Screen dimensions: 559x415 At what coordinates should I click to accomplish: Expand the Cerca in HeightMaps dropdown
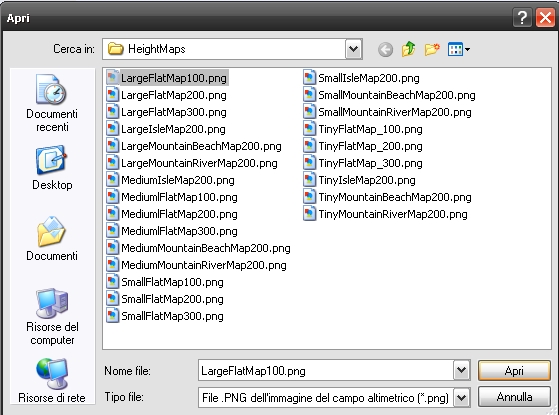point(353,49)
